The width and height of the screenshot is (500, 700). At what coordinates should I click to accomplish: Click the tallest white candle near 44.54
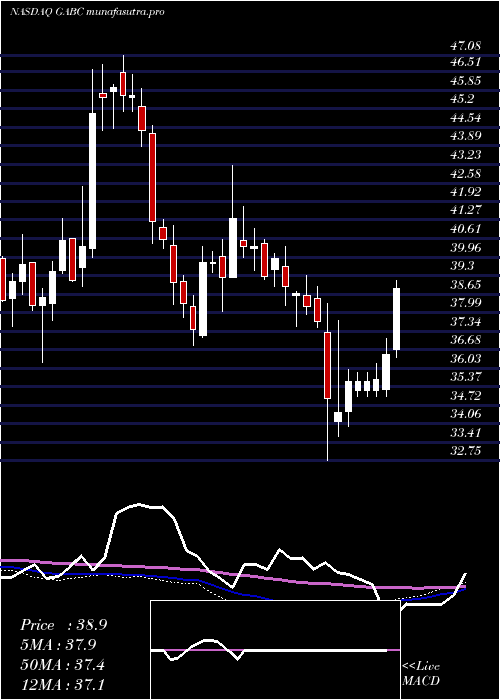coord(92,181)
